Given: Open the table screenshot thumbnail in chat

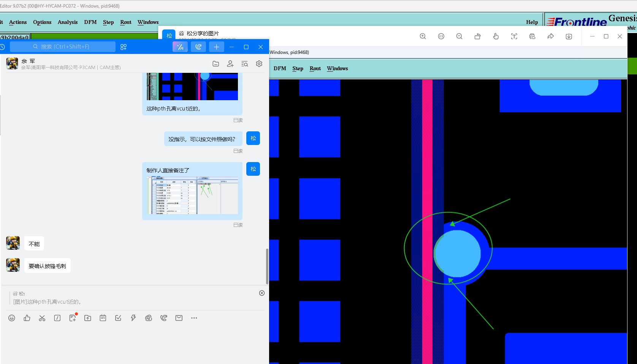Looking at the screenshot, I should 192,195.
